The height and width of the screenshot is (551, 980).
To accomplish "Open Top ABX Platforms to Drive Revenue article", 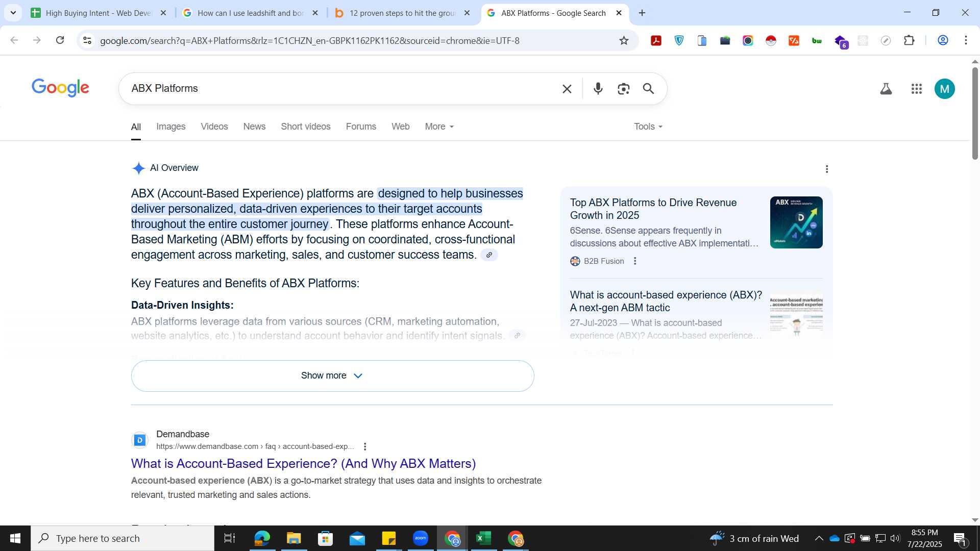I will pos(653,209).
